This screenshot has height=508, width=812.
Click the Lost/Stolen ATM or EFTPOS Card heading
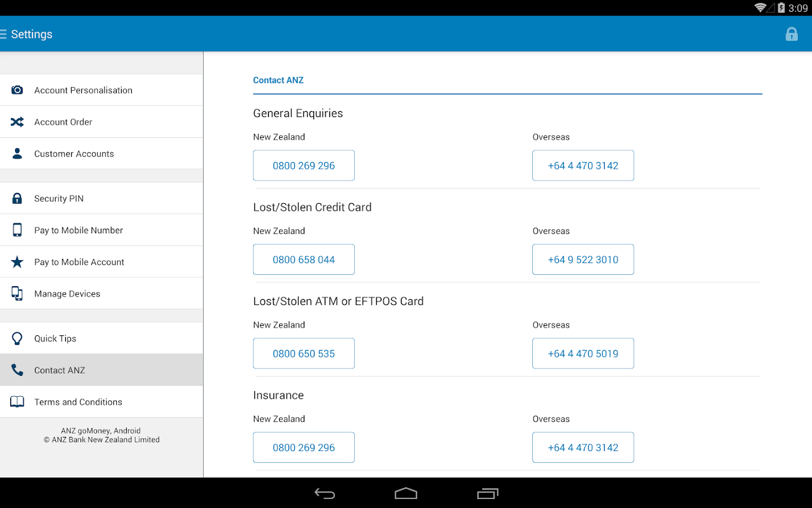pos(338,301)
